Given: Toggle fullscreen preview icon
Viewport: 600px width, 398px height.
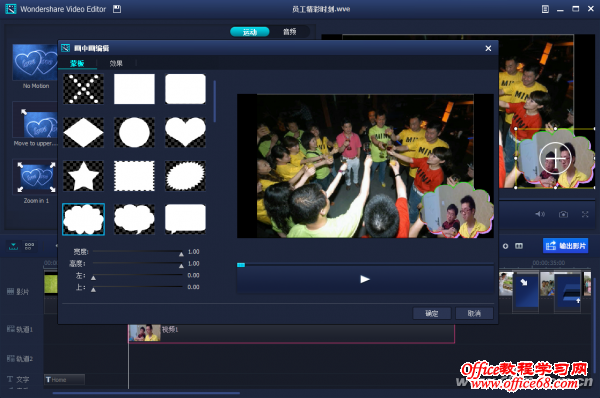Looking at the screenshot, I should (x=585, y=214).
